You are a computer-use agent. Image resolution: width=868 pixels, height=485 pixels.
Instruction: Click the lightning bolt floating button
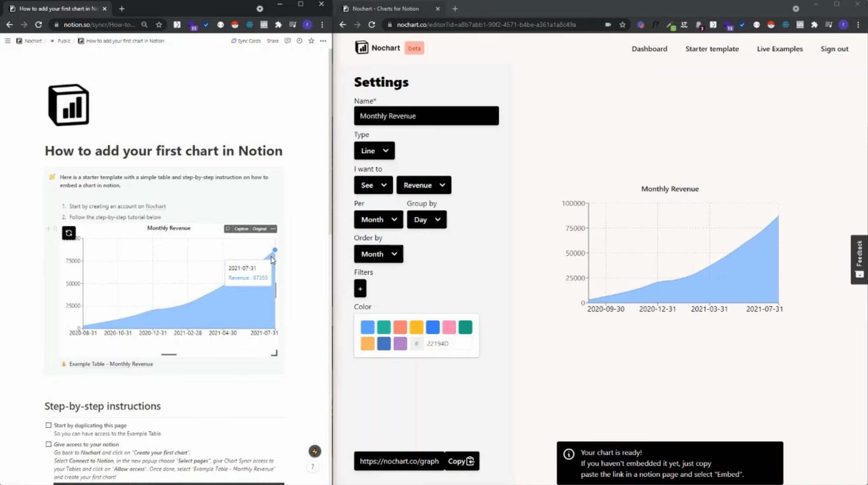pyautogui.click(x=314, y=451)
